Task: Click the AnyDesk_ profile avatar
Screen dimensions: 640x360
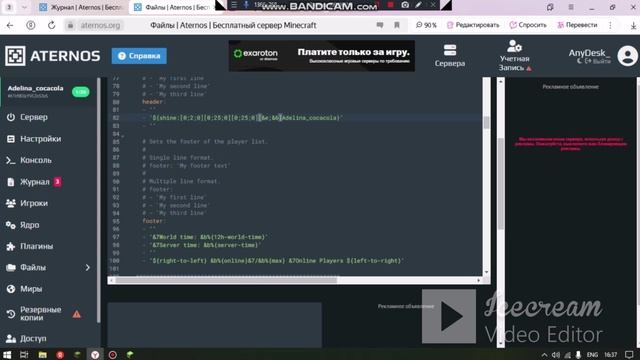Action: [627, 56]
